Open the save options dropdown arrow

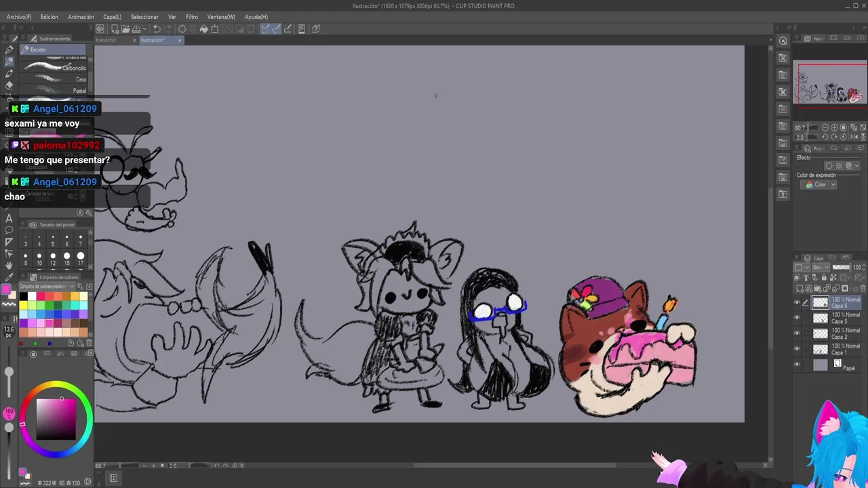click(x=145, y=29)
